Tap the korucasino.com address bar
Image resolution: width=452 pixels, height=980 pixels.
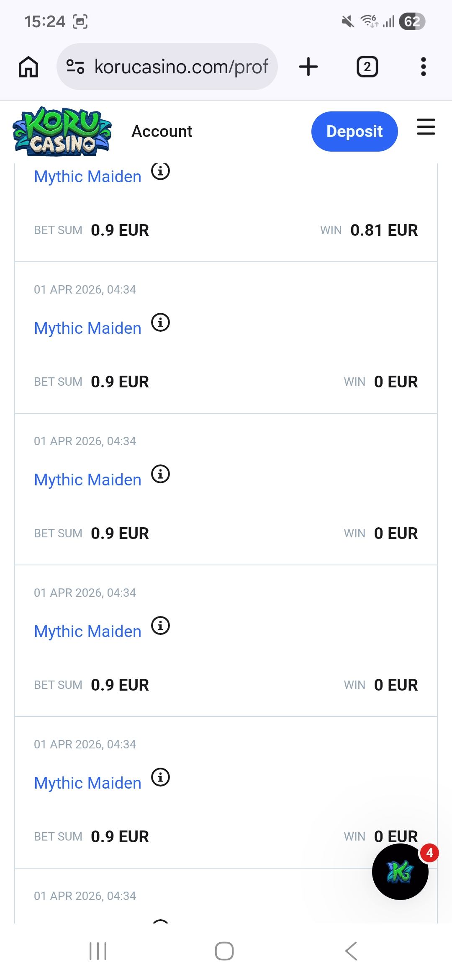click(181, 67)
